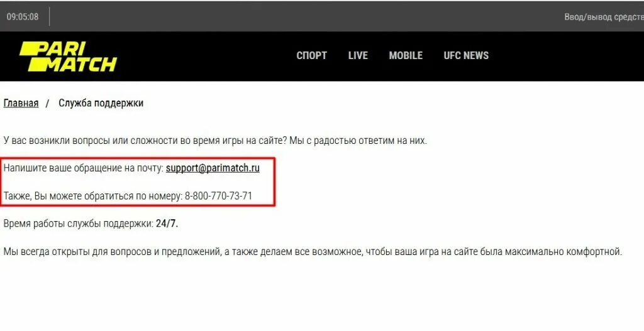
Task: Return to Главная via breadcrumb
Action: tap(21, 103)
